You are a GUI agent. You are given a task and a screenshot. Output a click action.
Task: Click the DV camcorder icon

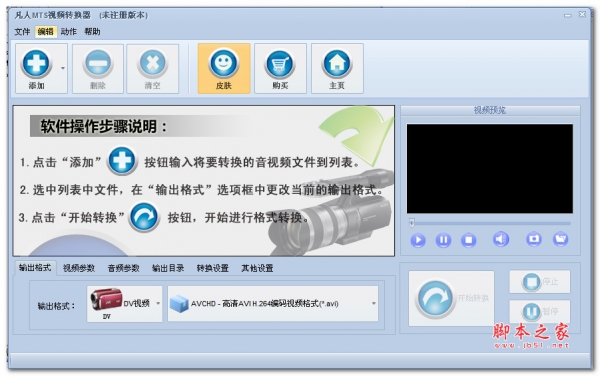(x=106, y=300)
